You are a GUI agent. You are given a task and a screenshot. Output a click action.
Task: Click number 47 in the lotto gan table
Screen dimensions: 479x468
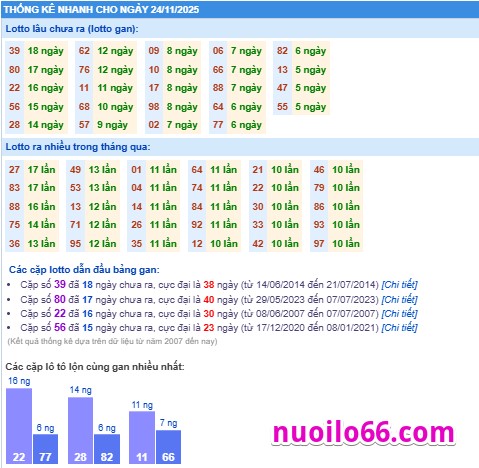[x=282, y=88]
